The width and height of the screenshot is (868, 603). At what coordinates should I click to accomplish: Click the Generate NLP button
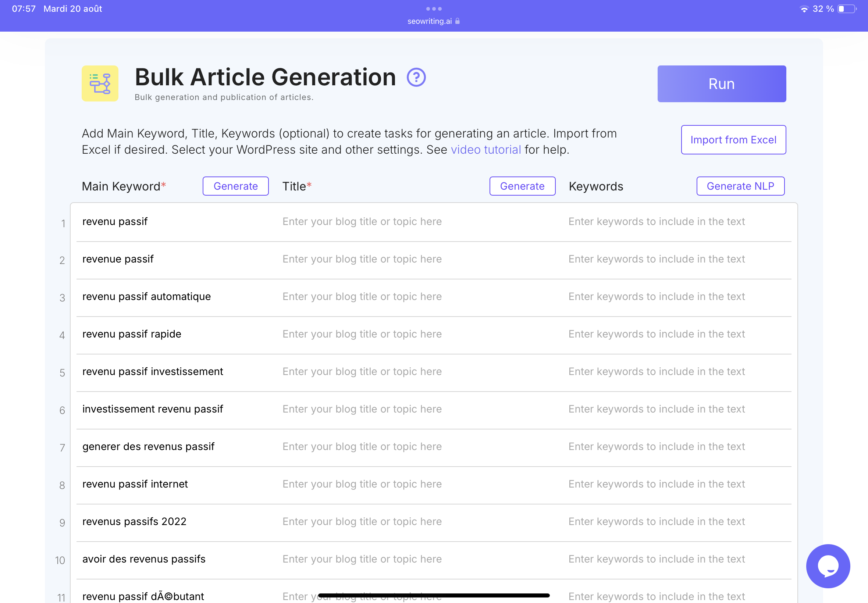[740, 186]
